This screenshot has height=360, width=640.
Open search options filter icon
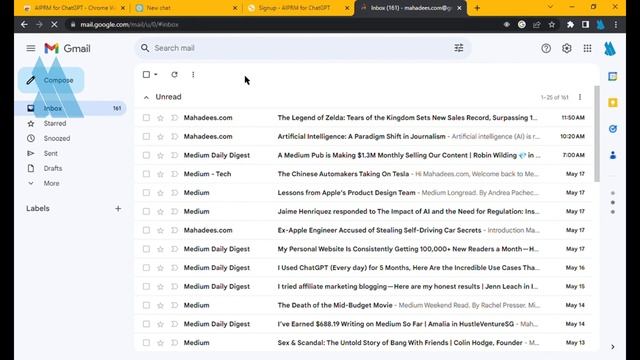tap(459, 48)
